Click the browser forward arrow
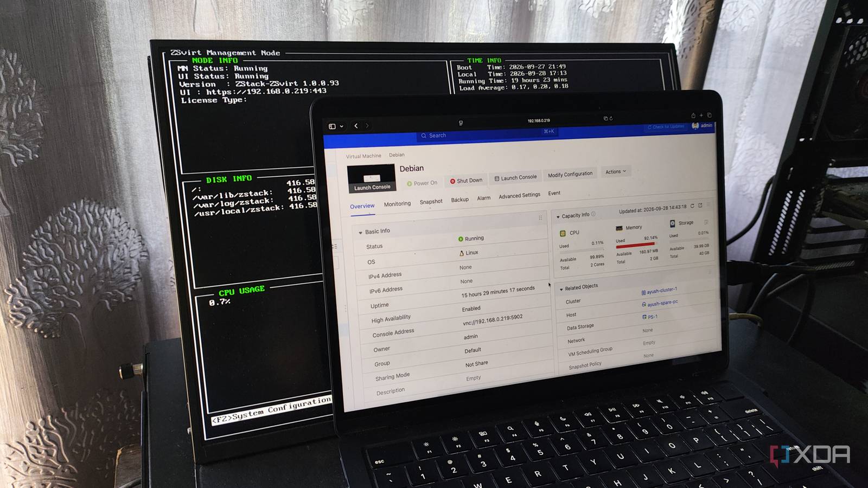Viewport: 868px width, 488px height. pyautogui.click(x=367, y=126)
